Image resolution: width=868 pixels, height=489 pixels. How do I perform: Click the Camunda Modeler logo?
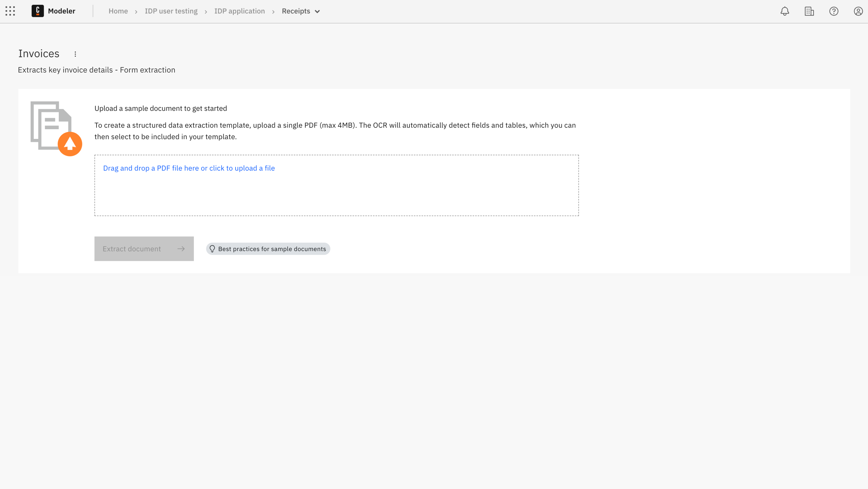click(37, 11)
